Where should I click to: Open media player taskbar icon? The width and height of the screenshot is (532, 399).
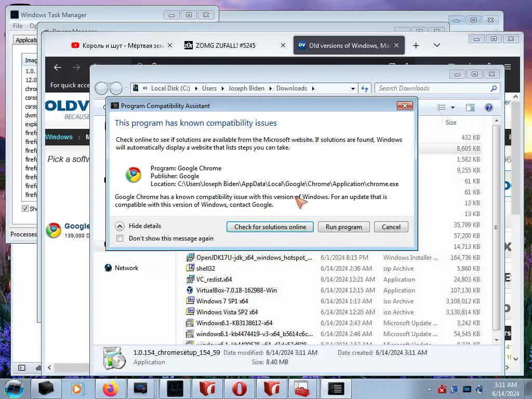77,389
